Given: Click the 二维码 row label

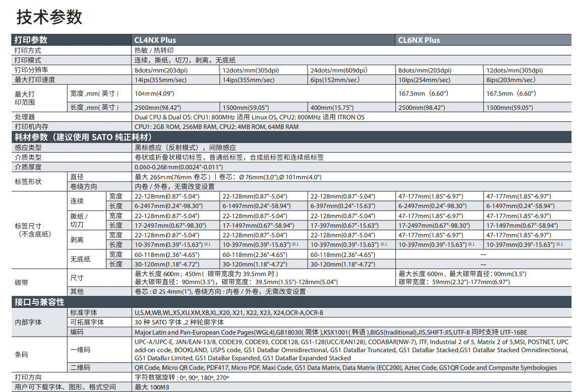Looking at the screenshot, I should (80, 367).
